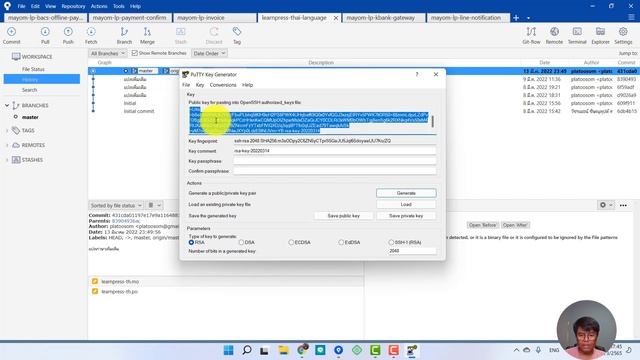The height and width of the screenshot is (360, 640).
Task: Open Terminal from the toolbar
Action: pyautogui.click(x=577, y=35)
